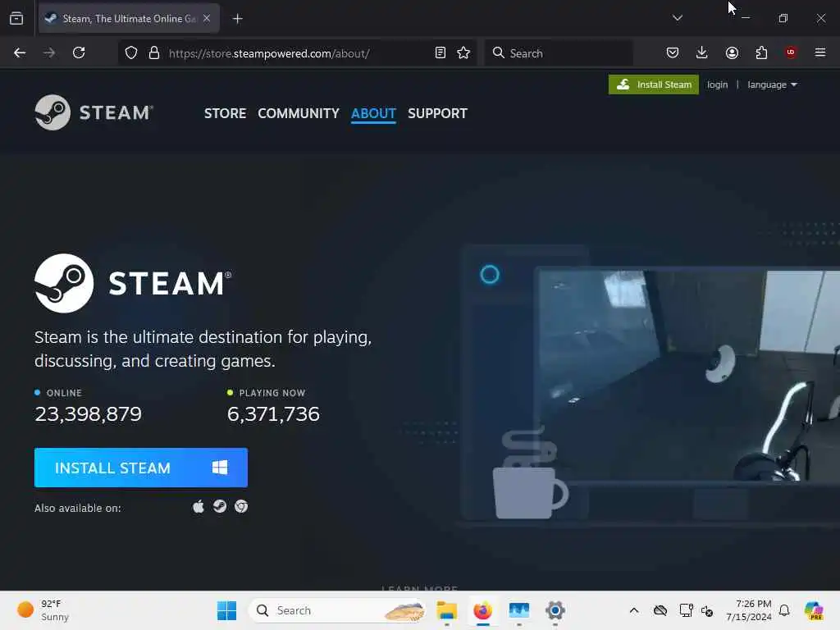840x630 pixels.
Task: Click the uBlock Origin icon
Action: [791, 52]
